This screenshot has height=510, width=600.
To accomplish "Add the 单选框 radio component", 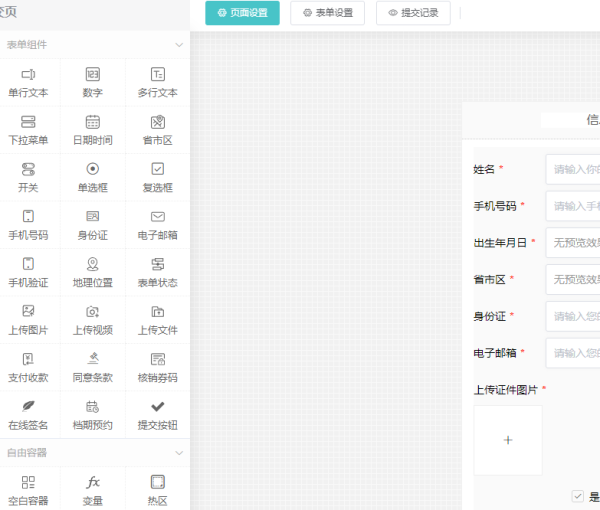I will click(93, 178).
